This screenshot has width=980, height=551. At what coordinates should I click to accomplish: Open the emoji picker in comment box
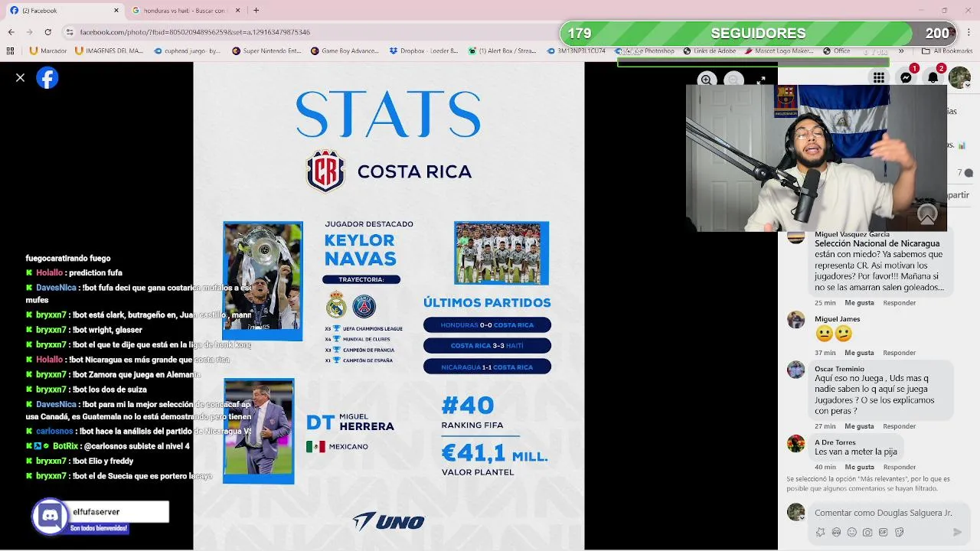(851, 532)
